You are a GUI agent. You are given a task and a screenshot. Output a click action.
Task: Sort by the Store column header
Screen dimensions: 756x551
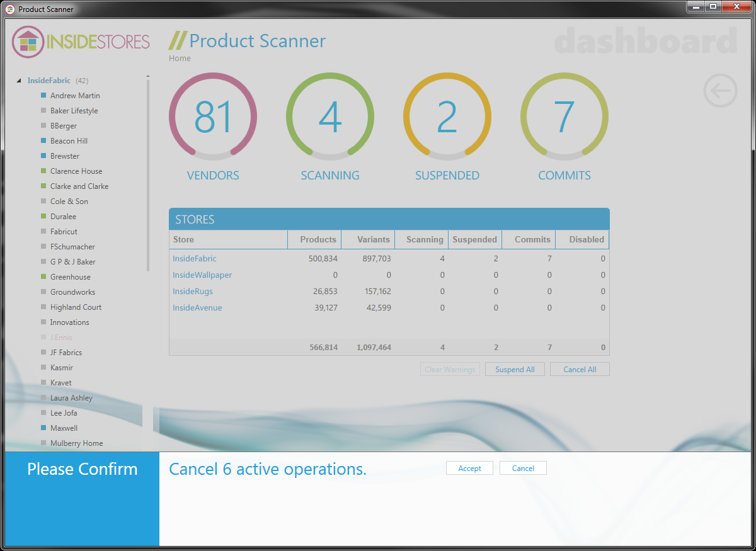click(x=228, y=240)
